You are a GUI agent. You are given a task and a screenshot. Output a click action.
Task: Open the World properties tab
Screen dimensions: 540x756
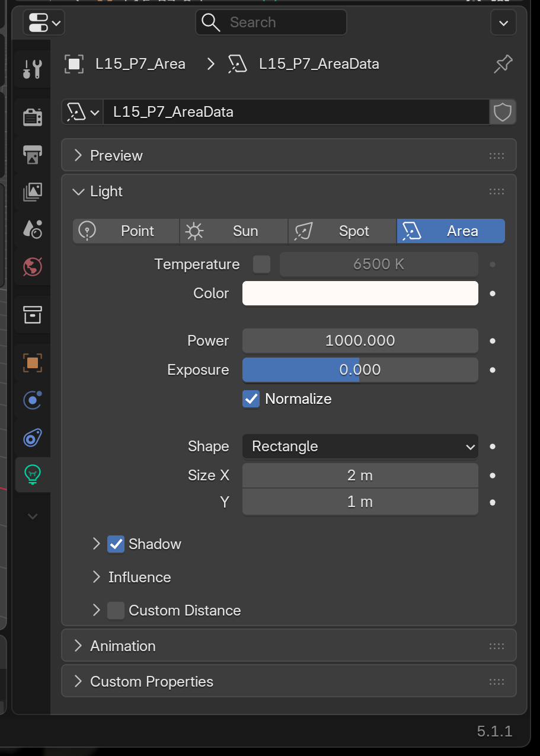click(32, 266)
